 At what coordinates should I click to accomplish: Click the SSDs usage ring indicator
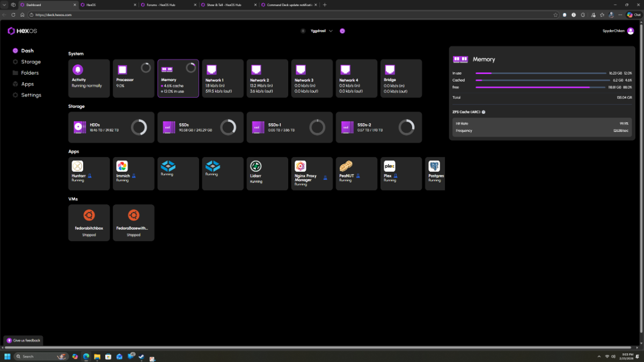[228, 127]
